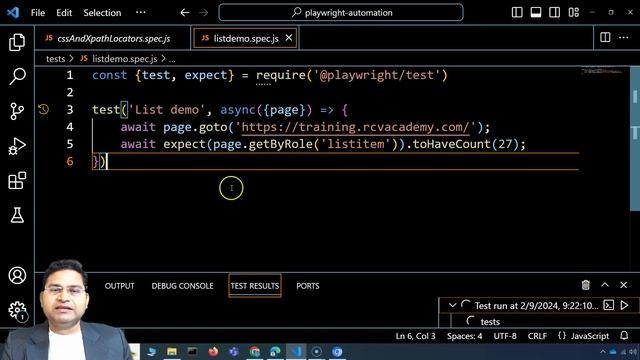Click the editor vertical scrollbar
The height and width of the screenshot is (360, 640).
635,139
